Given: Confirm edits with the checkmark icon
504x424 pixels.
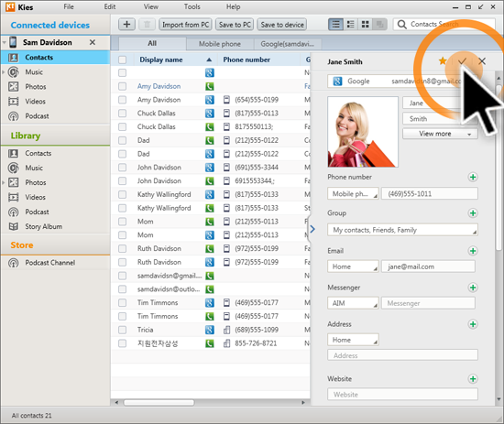Looking at the screenshot, I should 462,60.
